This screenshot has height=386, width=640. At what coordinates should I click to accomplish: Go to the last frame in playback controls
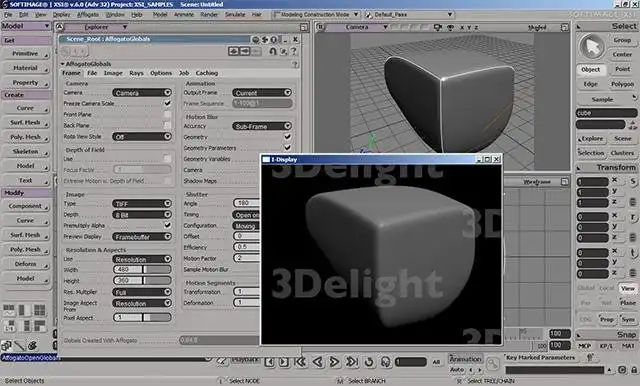(x=351, y=362)
